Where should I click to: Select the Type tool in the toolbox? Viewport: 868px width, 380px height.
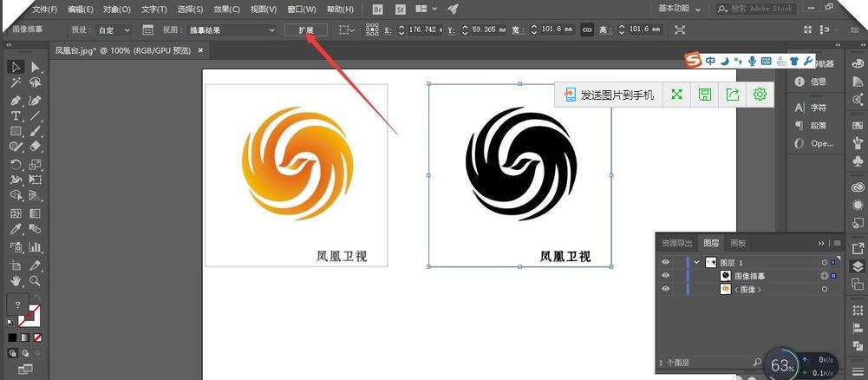pos(16,115)
